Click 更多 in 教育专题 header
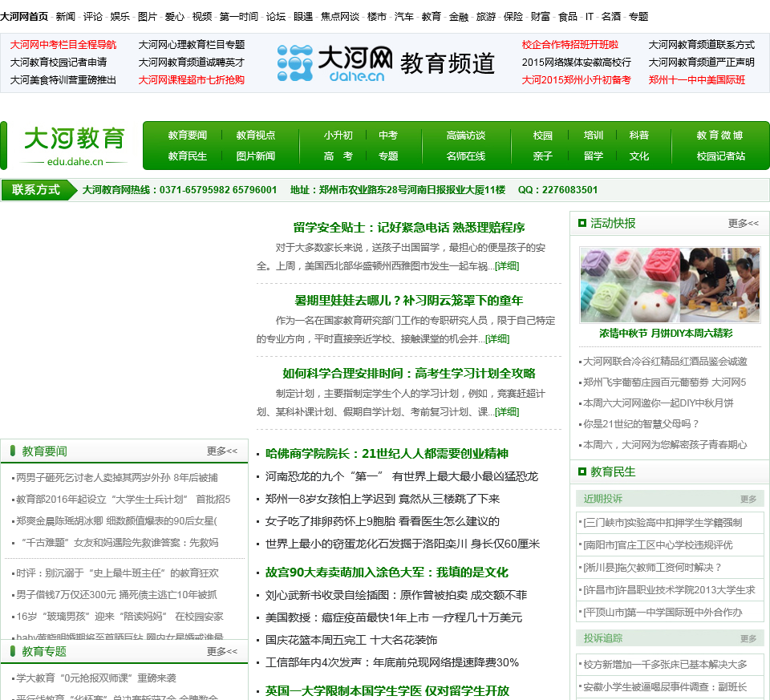 pyautogui.click(x=222, y=651)
